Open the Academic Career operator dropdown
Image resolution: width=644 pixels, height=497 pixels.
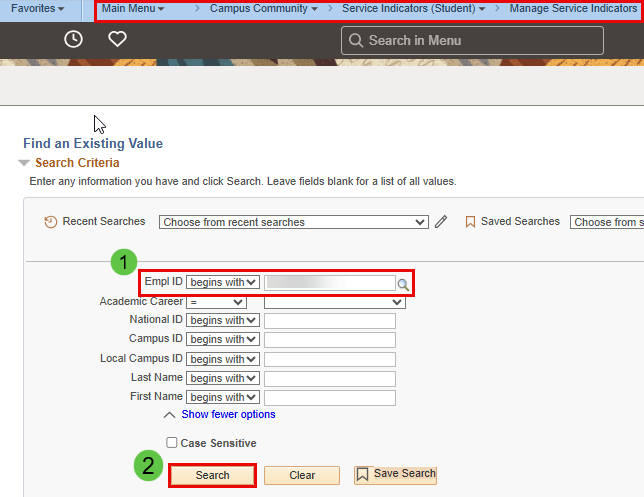click(216, 302)
